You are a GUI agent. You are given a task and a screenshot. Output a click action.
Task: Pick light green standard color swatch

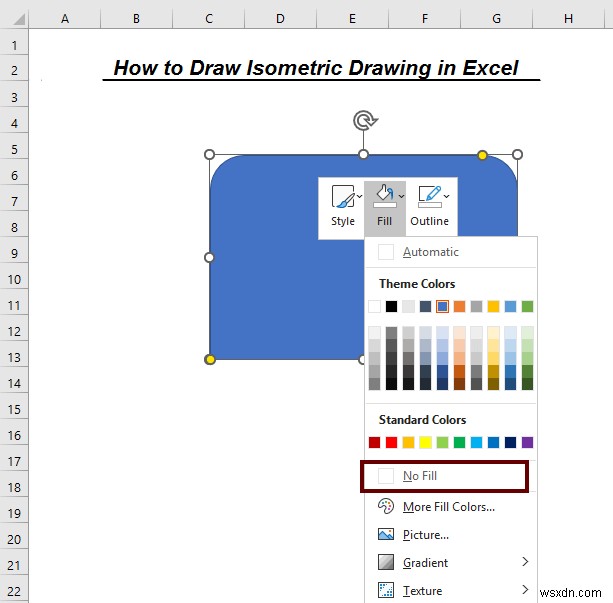[x=443, y=443]
